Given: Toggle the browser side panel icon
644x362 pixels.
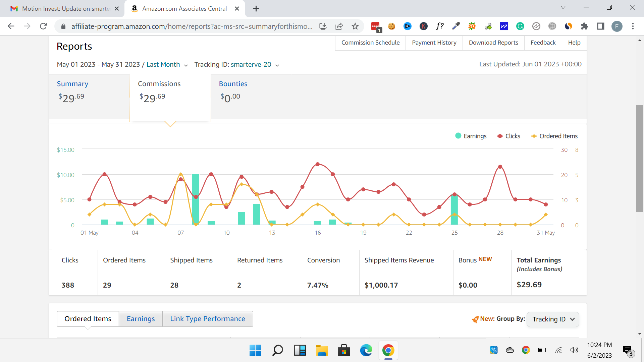Looking at the screenshot, I should click(601, 26).
